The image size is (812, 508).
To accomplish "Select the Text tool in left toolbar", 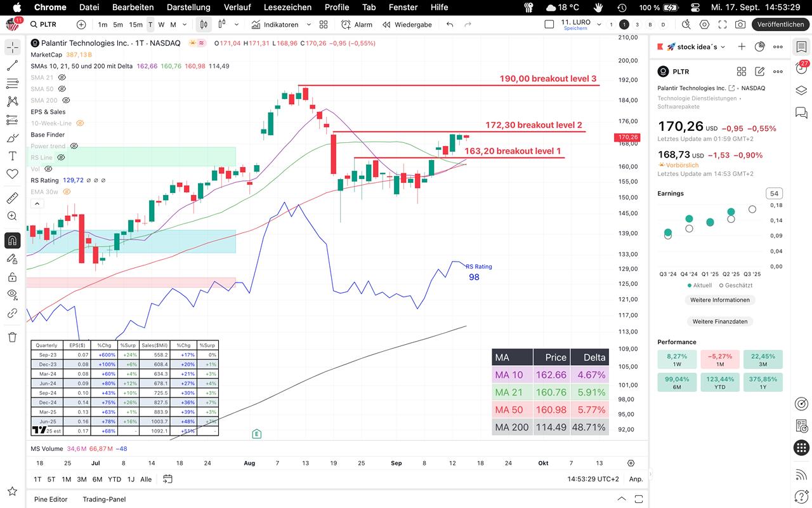I will [12, 156].
